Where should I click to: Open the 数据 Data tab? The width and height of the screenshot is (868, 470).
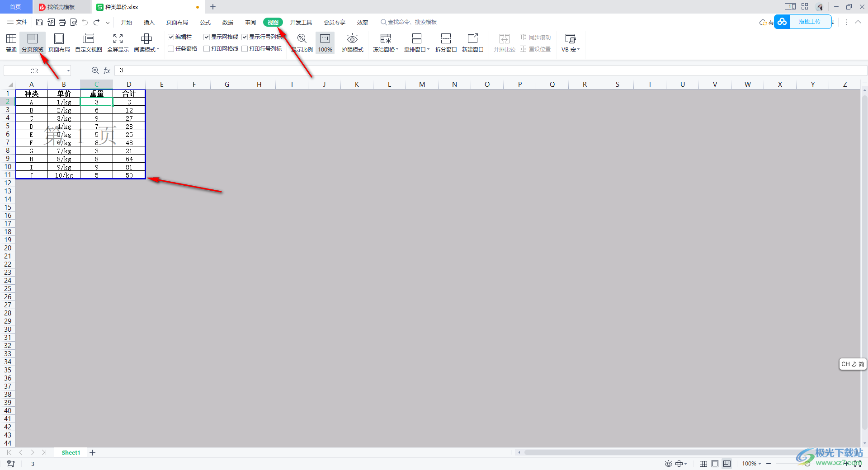pyautogui.click(x=228, y=22)
